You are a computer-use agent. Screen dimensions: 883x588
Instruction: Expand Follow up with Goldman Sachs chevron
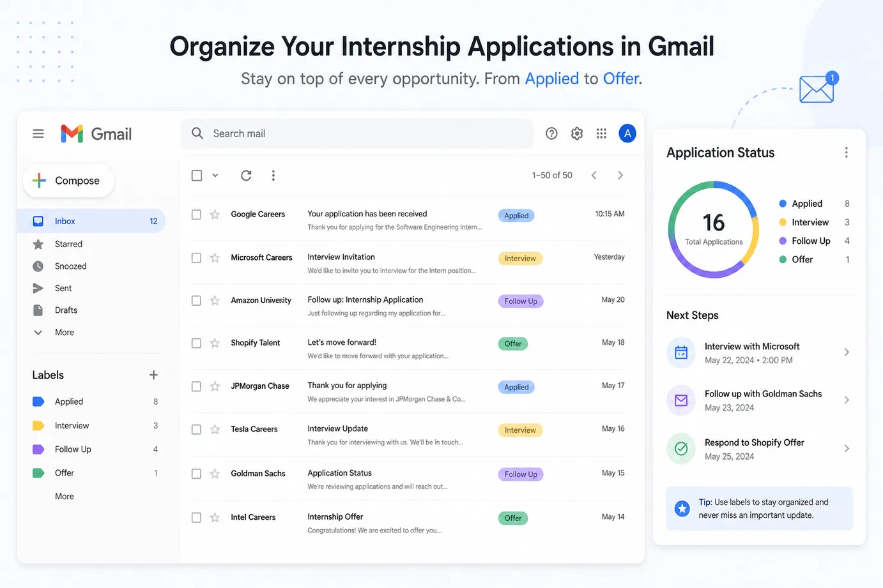click(847, 400)
